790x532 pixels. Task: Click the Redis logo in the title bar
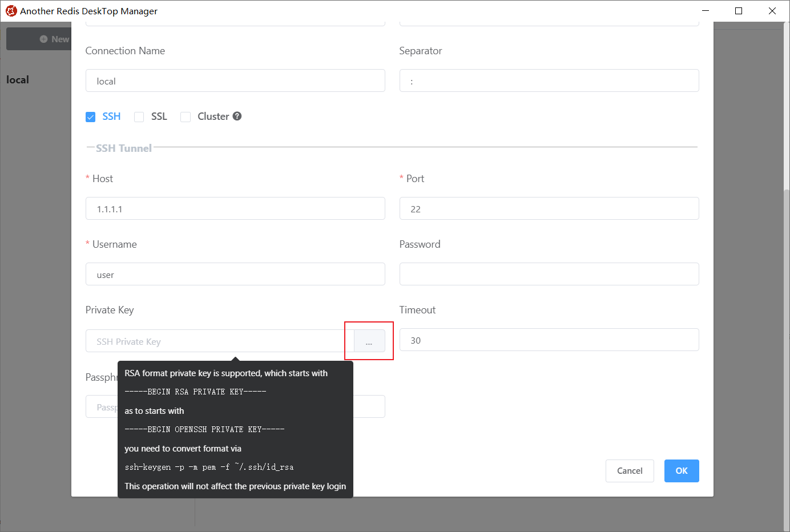pos(11,10)
